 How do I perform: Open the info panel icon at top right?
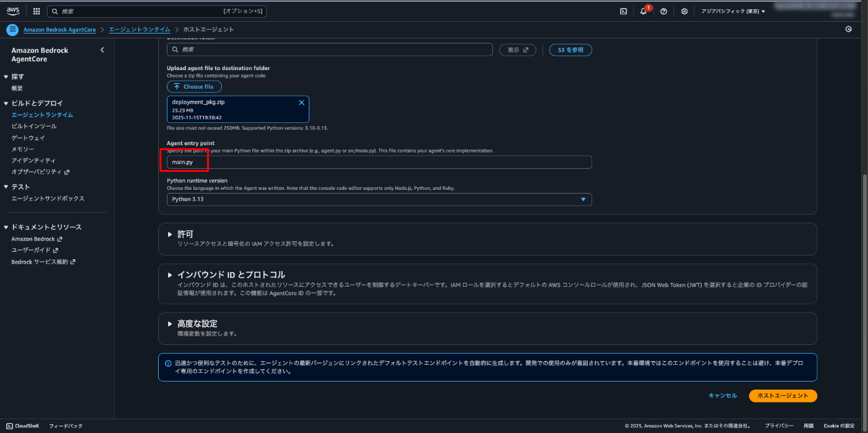(x=849, y=29)
